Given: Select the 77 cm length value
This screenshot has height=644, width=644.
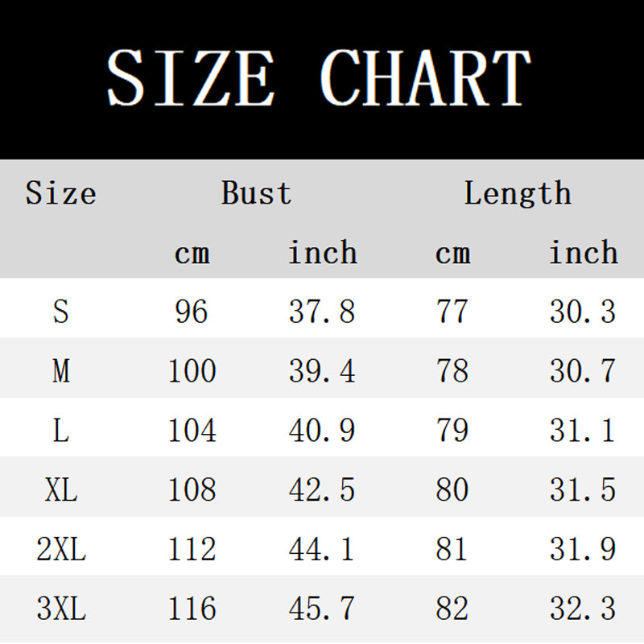Looking at the screenshot, I should click(452, 312).
